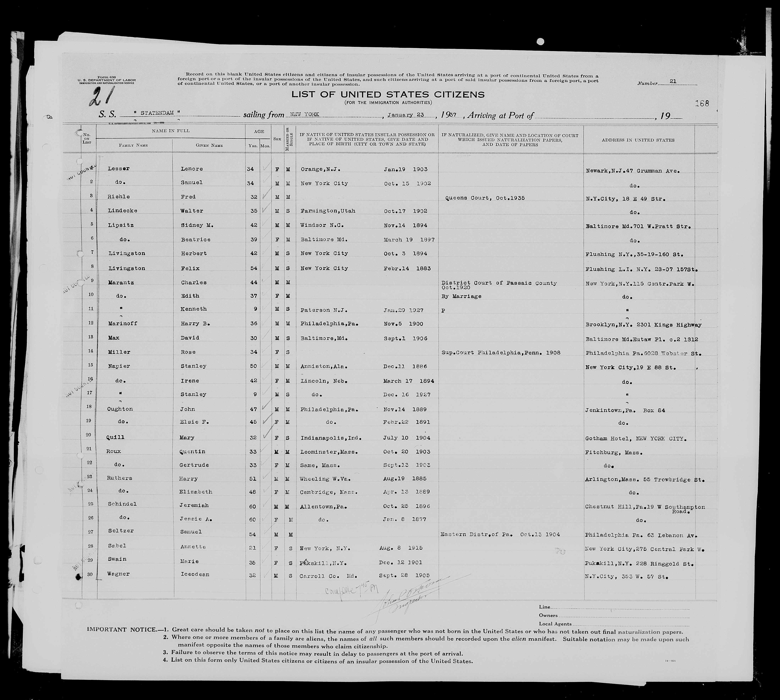Select family name 'Seltzer'
780x700 pixels.
coord(121,530)
